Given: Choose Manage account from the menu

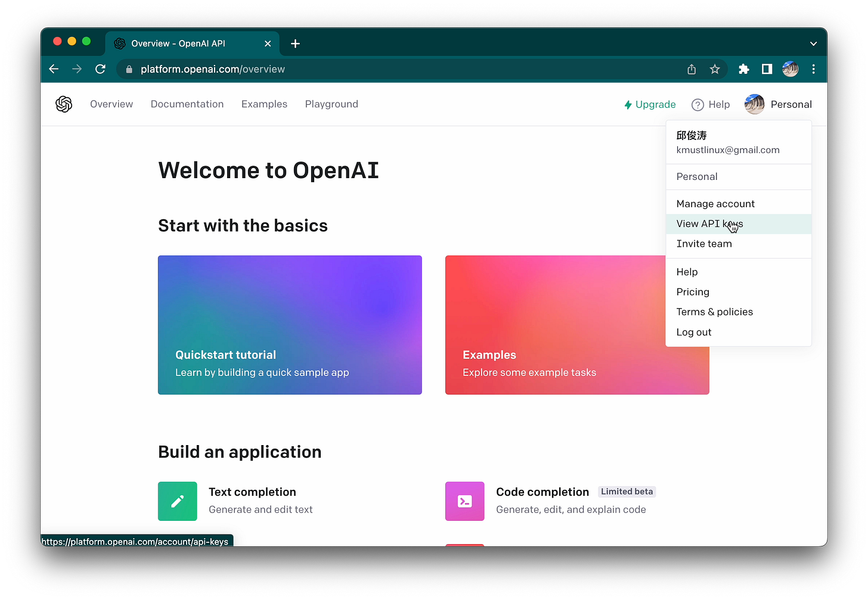Looking at the screenshot, I should pyautogui.click(x=739, y=204).
